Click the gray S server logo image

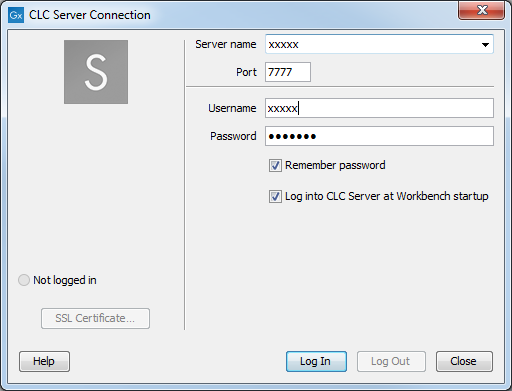(96, 72)
